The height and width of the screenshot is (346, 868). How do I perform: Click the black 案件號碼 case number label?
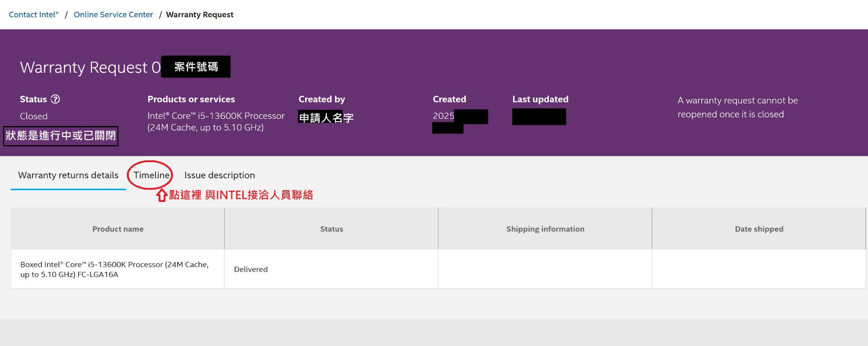196,67
